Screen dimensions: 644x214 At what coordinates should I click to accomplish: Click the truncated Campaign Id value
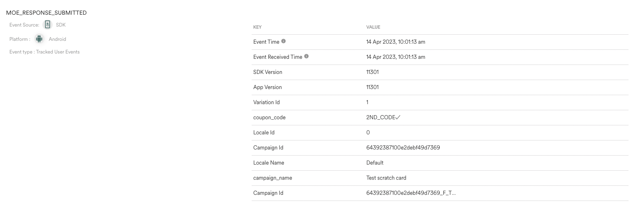tap(411, 193)
